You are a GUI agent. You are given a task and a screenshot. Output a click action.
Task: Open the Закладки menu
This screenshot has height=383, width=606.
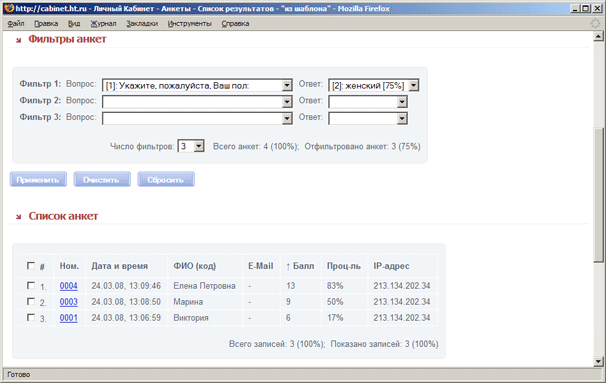pos(142,24)
